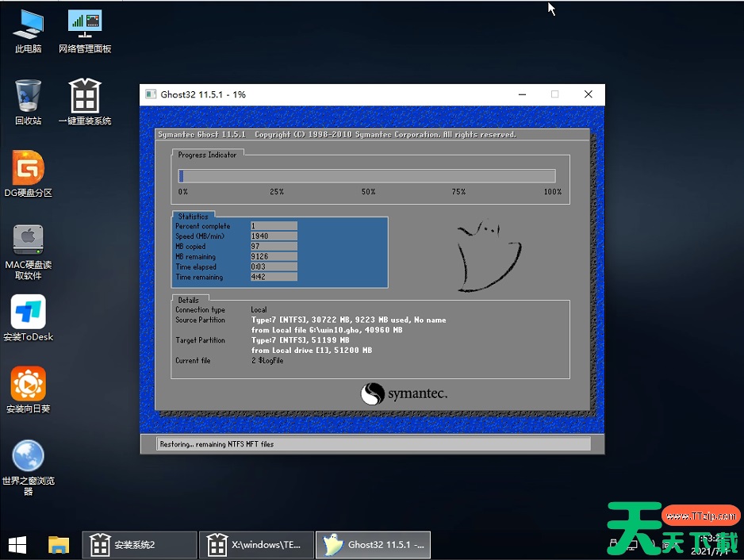Select the Progress Indicator panel header
This screenshot has height=560, width=744.
tap(207, 155)
